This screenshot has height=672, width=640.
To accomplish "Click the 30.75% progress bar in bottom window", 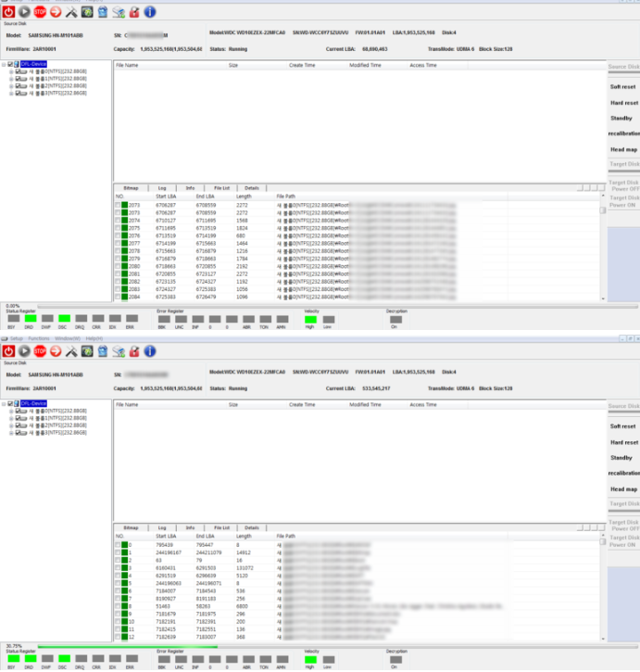I will click(x=337, y=646).
